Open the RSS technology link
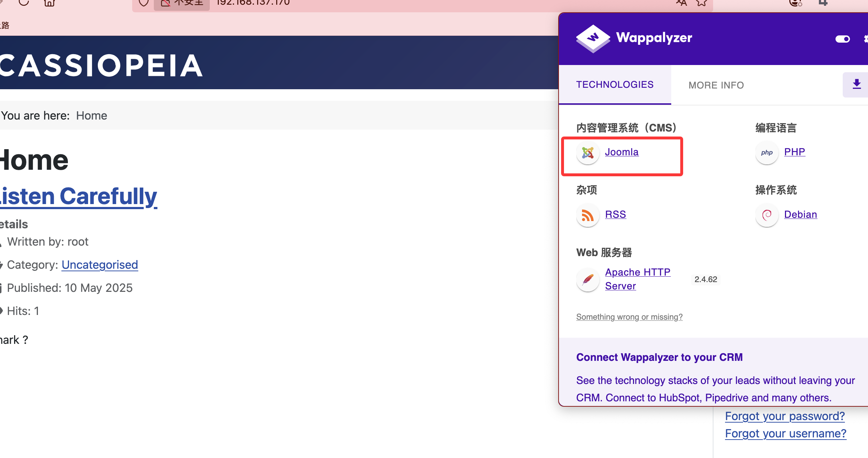 [615, 214]
